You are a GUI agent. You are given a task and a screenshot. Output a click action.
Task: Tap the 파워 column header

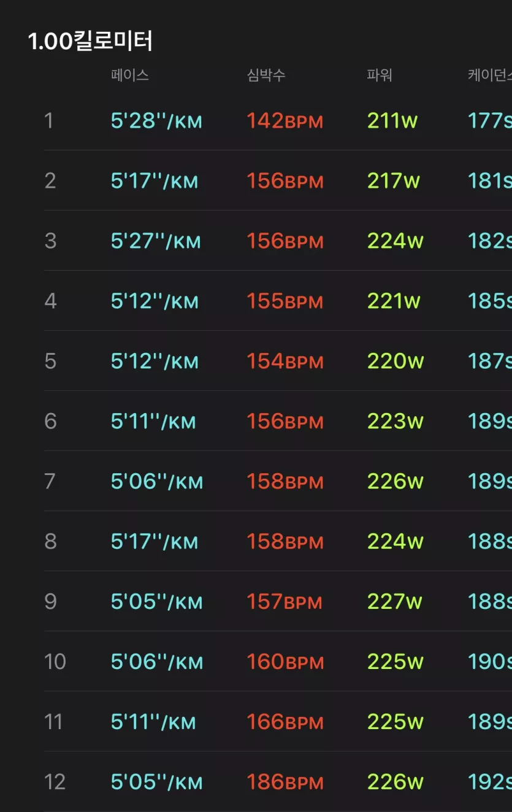click(x=379, y=75)
